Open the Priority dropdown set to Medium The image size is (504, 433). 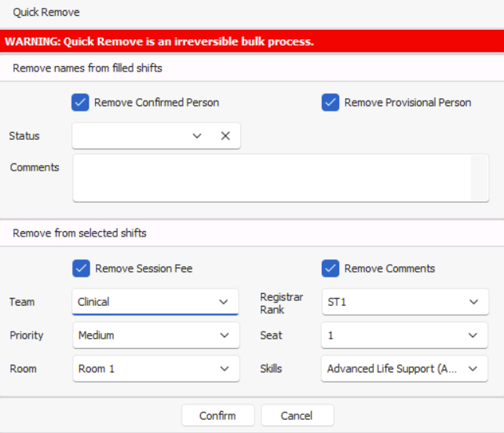pos(156,336)
